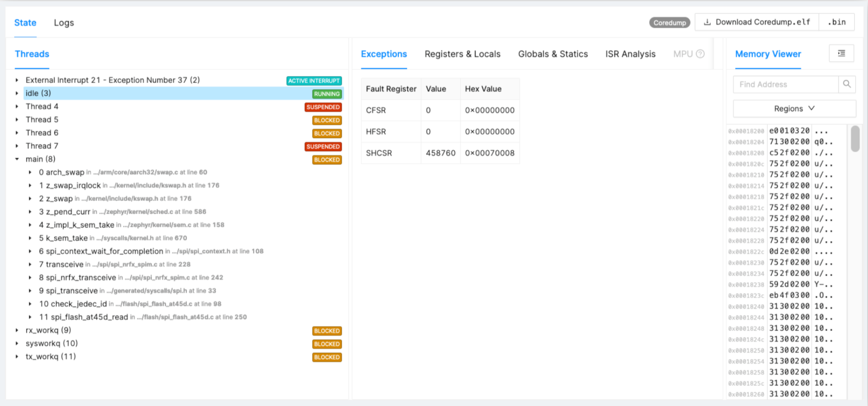This screenshot has height=406, width=868.
Task: Click the download icon on Download Coredump.elf
Action: (708, 22)
